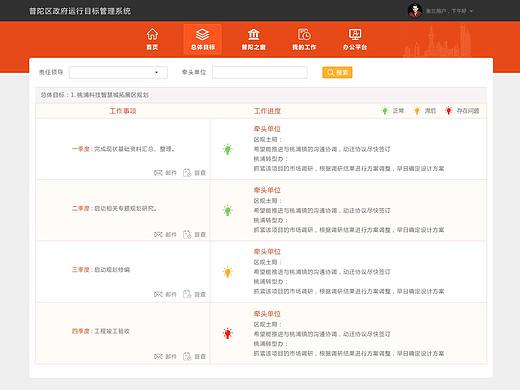Viewport: 520px width, 390px height.
Task: Click the mail icon in 二季度 row
Action: coord(158,234)
